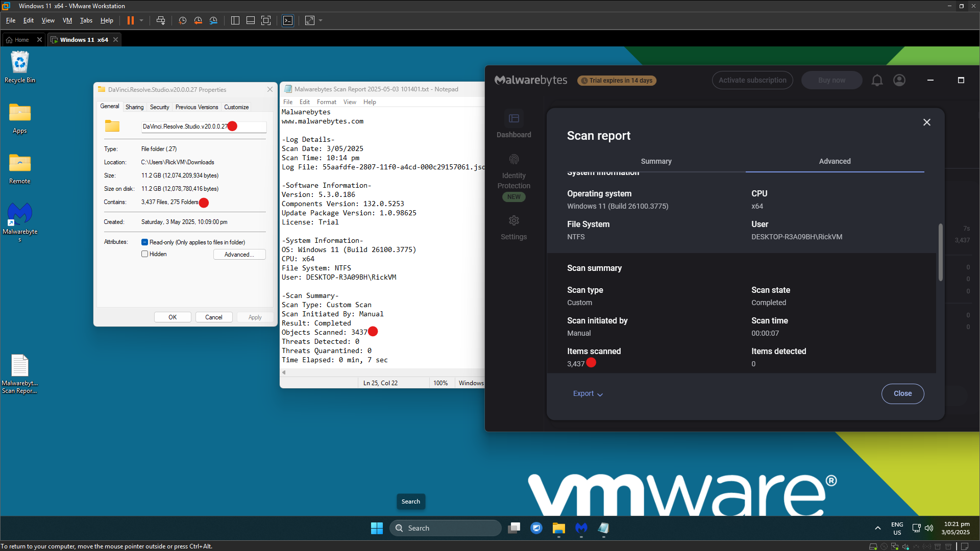This screenshot has width=980, height=551.
Task: Select the Malwarebytes desktop shortcut
Action: (x=20, y=222)
